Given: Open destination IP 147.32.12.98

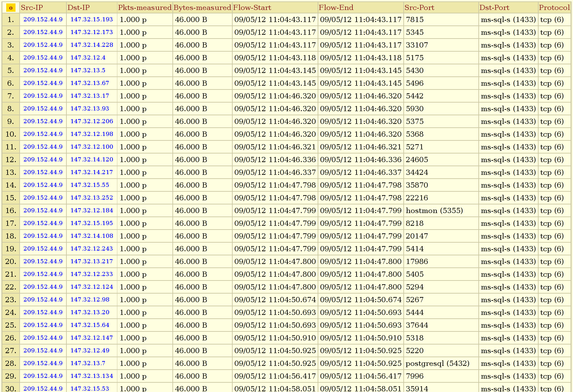Looking at the screenshot, I should (90, 299).
